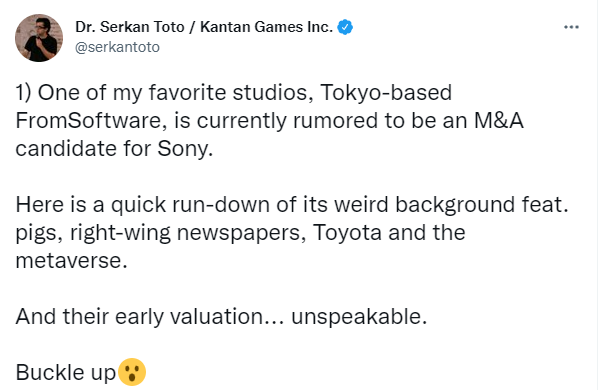The image size is (599, 390).
Task: Click the surprised face emoji
Action: [132, 372]
